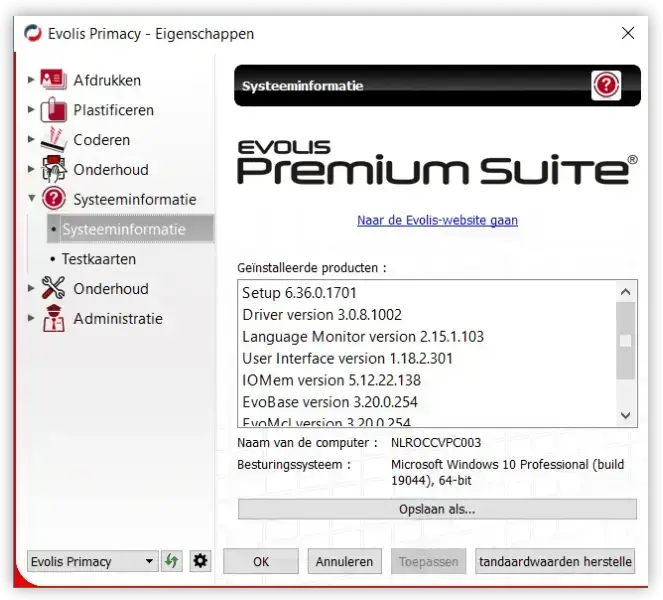Expand the Plastificeren tree node arrow
Screen dimensions: 663x600
click(30, 110)
